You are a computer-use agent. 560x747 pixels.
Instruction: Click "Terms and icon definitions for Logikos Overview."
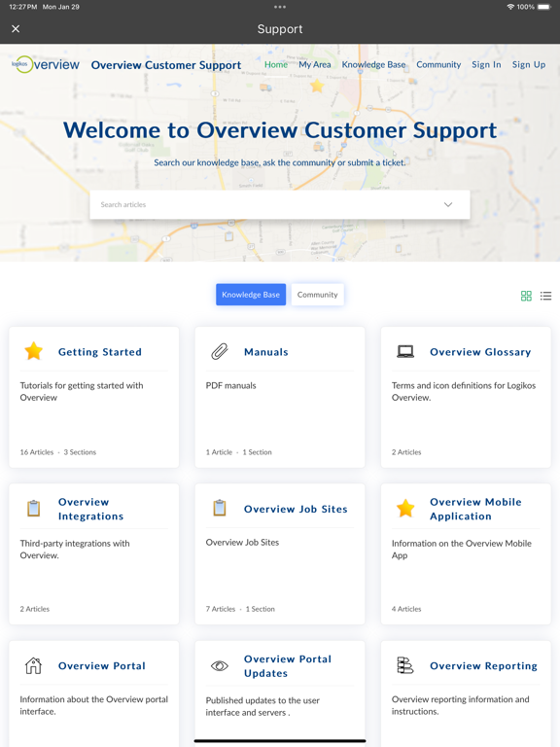(x=464, y=392)
